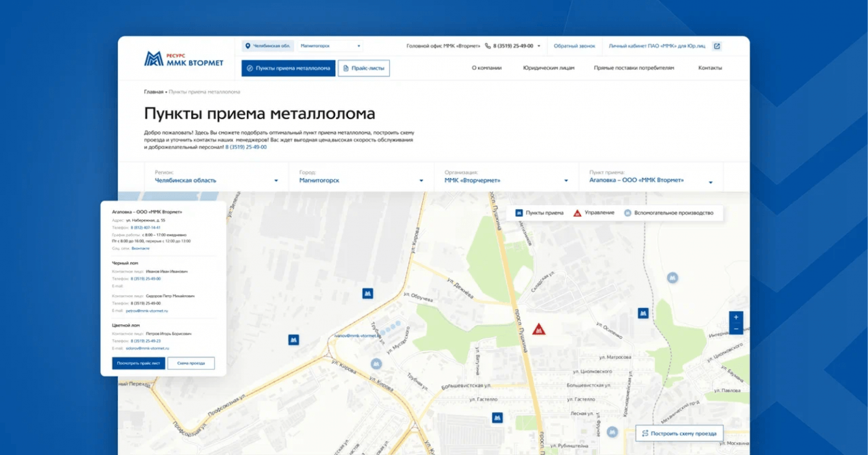Click header phone number 8 (3519) 25-49-00
868x455 pixels.
click(513, 46)
